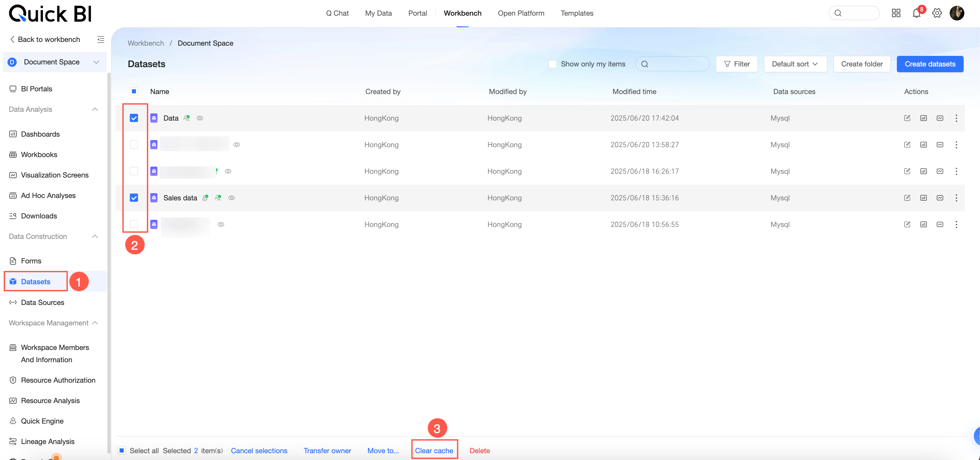
Task: Collapse the Data Analysis sidebar section
Action: point(95,110)
